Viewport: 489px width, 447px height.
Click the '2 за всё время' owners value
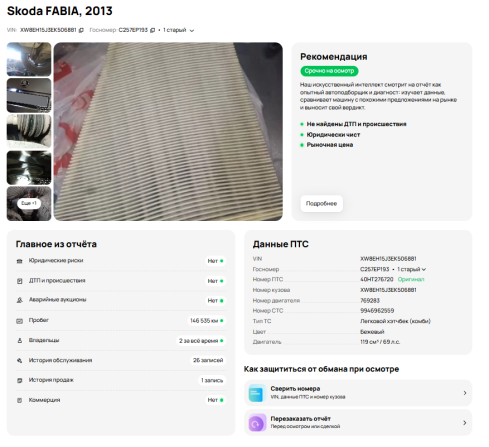coord(201,341)
